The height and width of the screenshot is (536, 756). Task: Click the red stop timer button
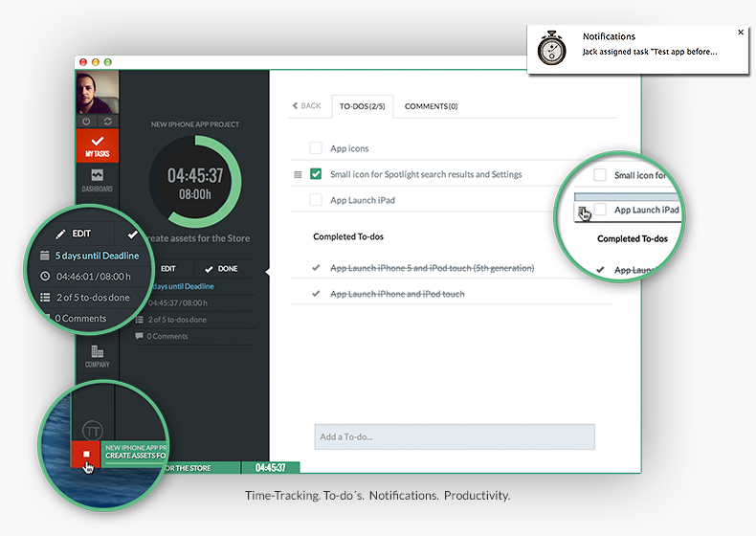tap(86, 454)
